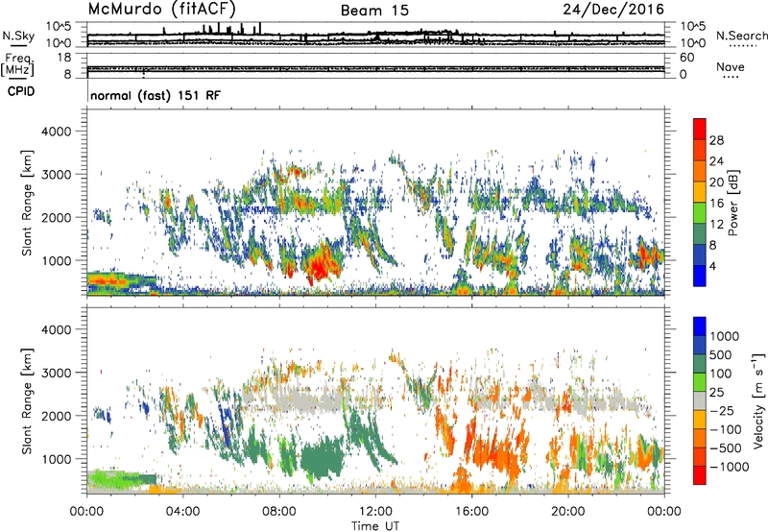The image size is (768, 532).
Task: Click the date '24/Dec/2016'
Action: tap(613, 10)
